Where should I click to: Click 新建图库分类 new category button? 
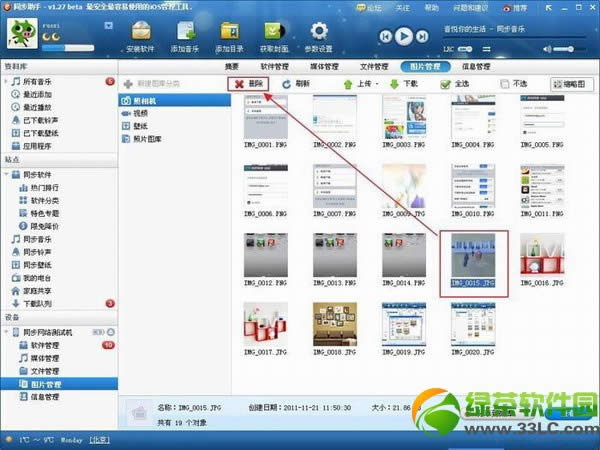coord(152,84)
